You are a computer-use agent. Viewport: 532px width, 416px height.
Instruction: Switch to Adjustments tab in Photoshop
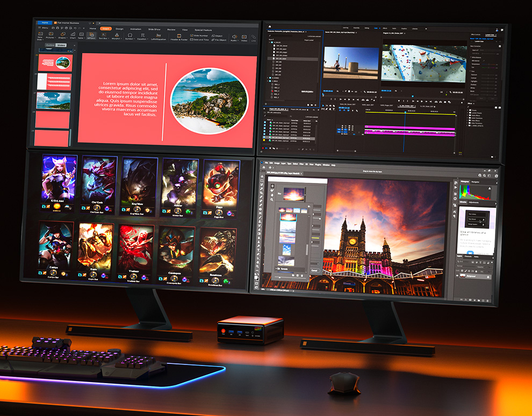coord(473,202)
